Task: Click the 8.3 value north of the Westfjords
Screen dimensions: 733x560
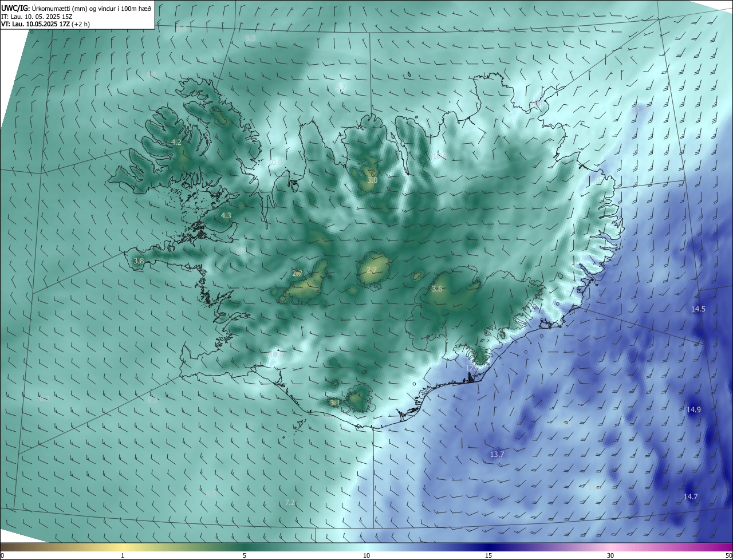Action: coord(250,38)
